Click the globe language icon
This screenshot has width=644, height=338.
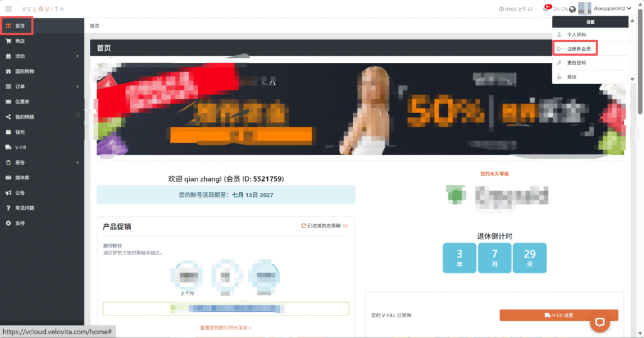pyautogui.click(x=572, y=9)
